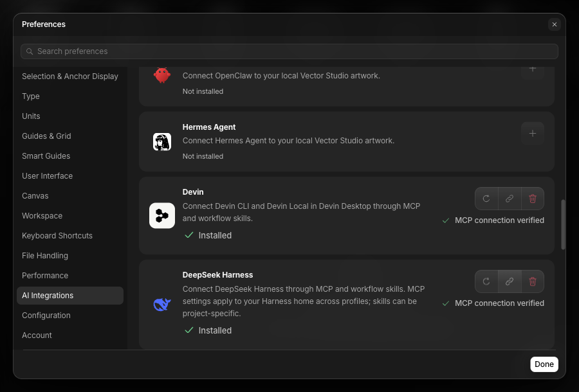Click the Devin refresh connection icon
Screen dimensions: 579x392
pos(486,199)
